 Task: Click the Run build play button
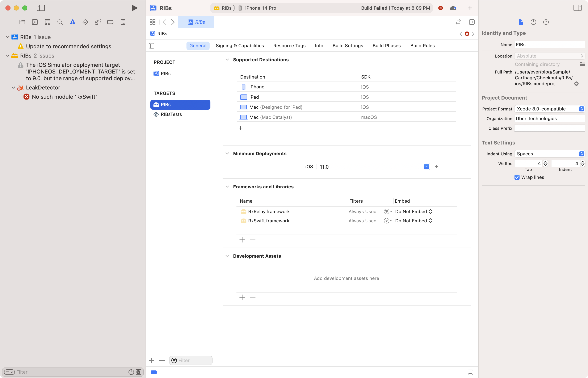(x=134, y=8)
